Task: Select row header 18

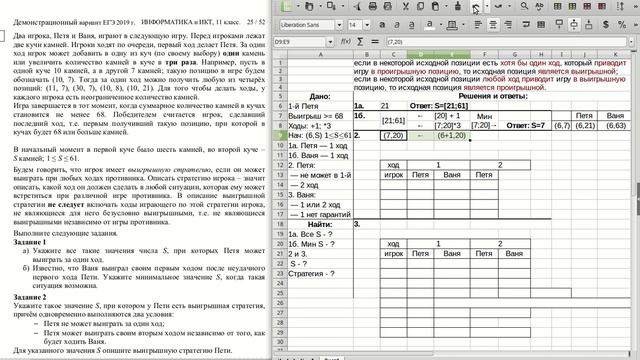Action: point(280,224)
